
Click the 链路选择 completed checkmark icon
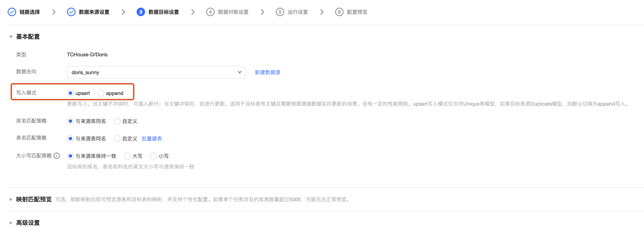(12, 12)
